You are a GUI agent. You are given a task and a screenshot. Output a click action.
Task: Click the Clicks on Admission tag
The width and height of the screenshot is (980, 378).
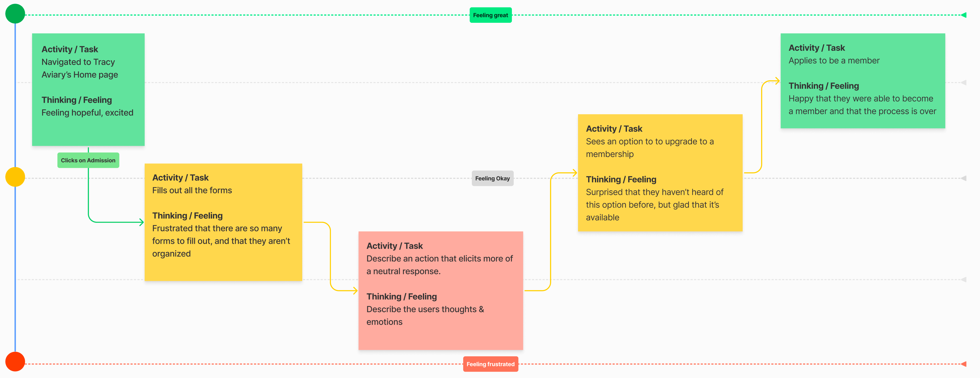[88, 160]
